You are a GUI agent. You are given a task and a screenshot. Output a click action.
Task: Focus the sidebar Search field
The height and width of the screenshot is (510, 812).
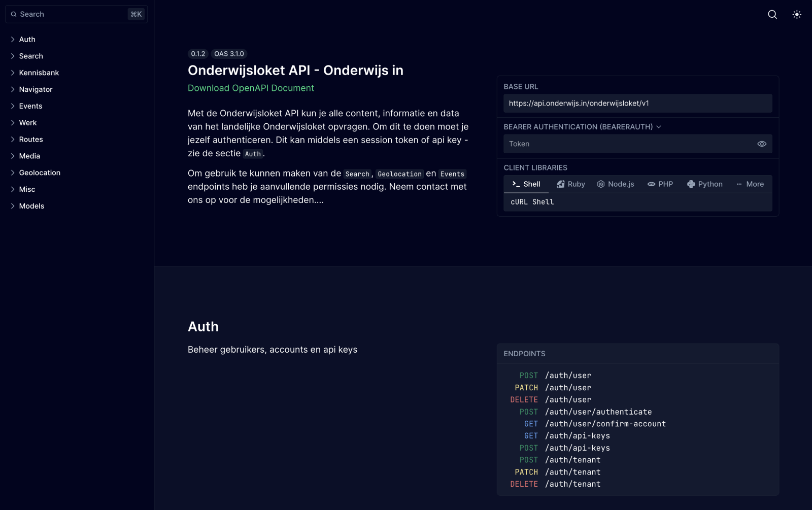coord(76,14)
